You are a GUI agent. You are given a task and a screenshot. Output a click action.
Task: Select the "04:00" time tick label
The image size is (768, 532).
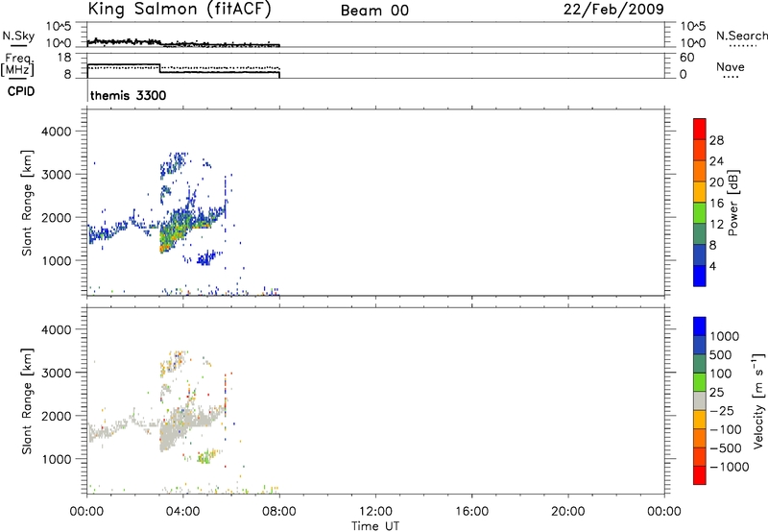pos(182,512)
